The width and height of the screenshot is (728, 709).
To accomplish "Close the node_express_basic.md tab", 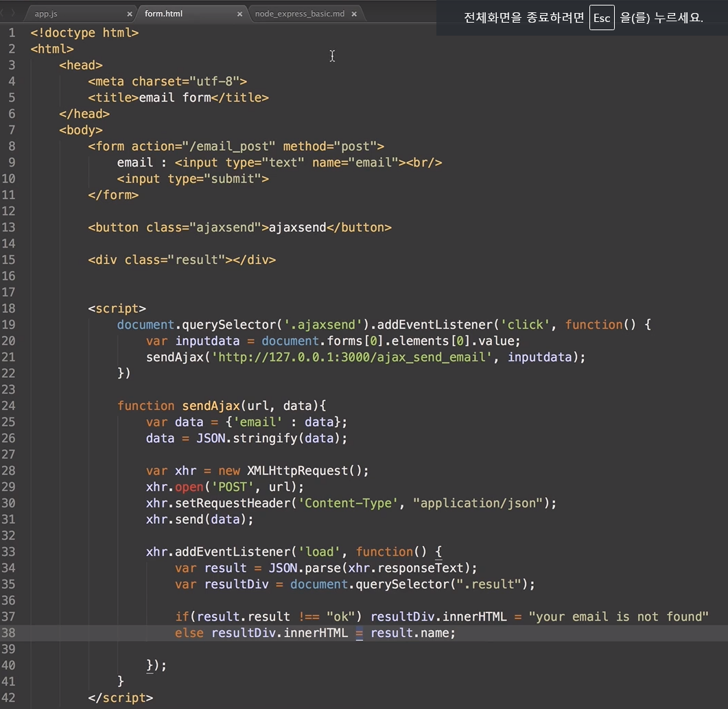I will click(354, 14).
